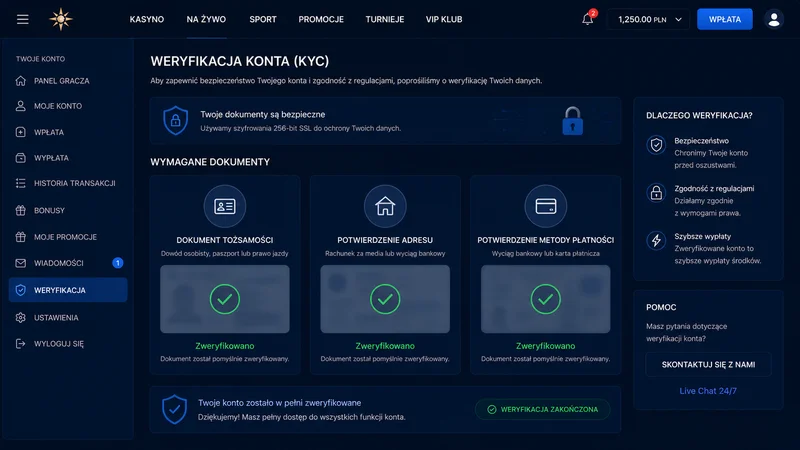Open the verified payment method thumbnail
The width and height of the screenshot is (800, 450).
click(545, 299)
